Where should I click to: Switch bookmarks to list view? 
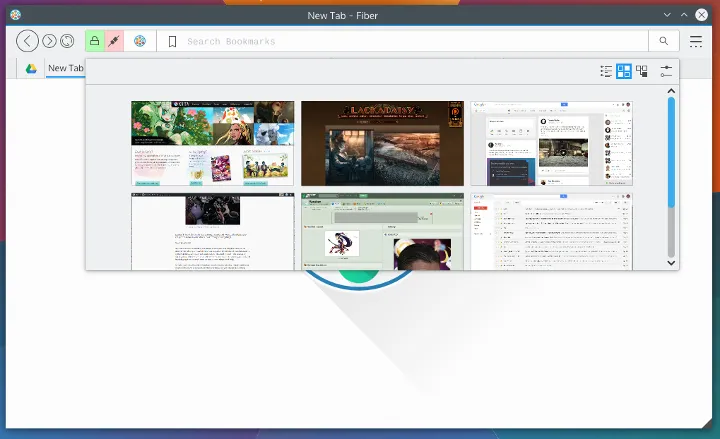click(606, 71)
